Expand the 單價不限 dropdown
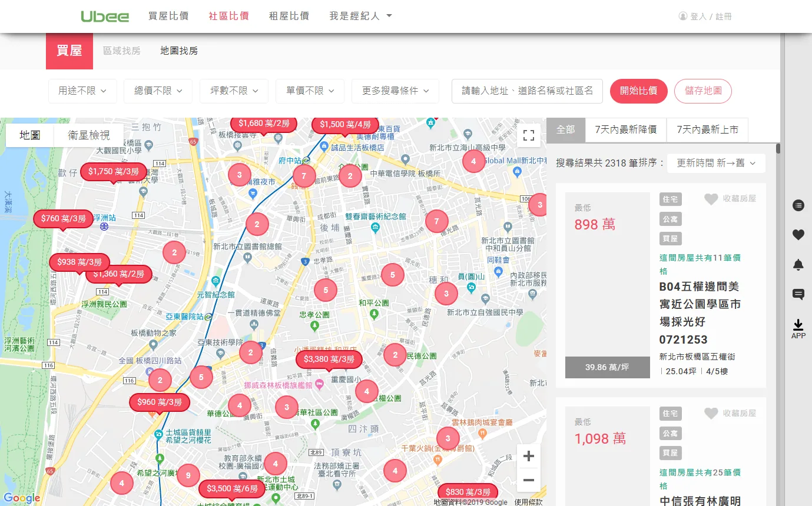The width and height of the screenshot is (812, 506). tap(310, 91)
